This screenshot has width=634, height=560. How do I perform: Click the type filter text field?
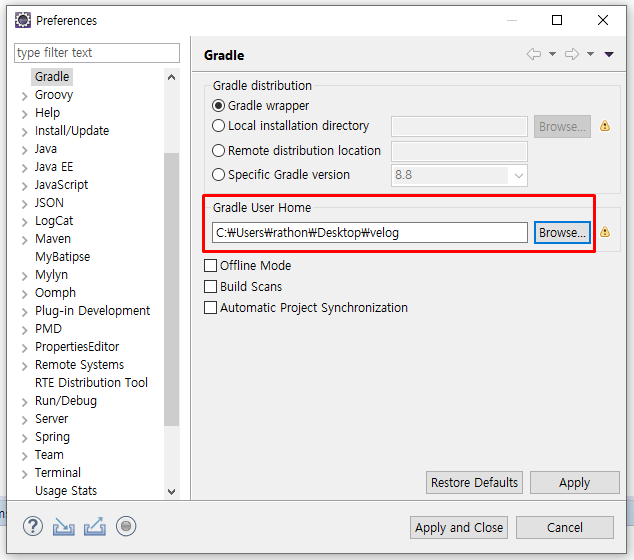tap(97, 53)
